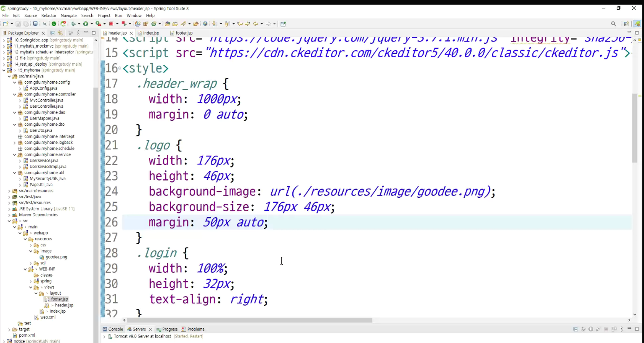Click the Open Perspective icon
Viewport: 644px width, 343px height.
coord(626,24)
